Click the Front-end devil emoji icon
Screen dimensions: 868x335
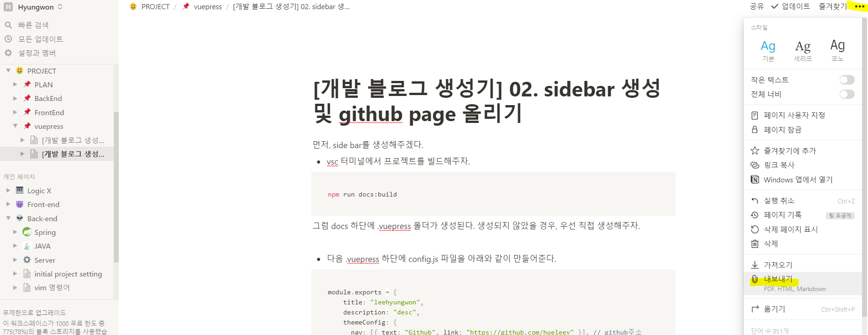20,204
